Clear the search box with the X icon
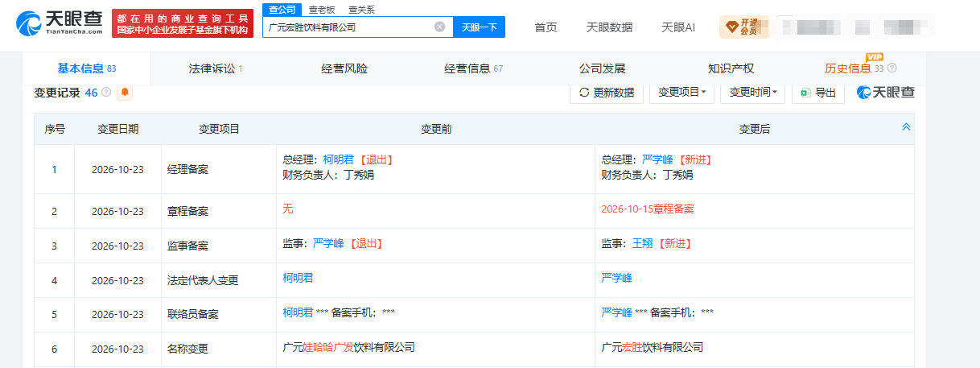The height and width of the screenshot is (368, 980). [x=439, y=27]
